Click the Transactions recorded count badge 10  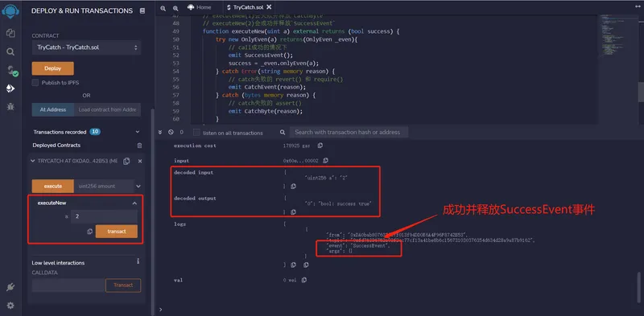(95, 132)
